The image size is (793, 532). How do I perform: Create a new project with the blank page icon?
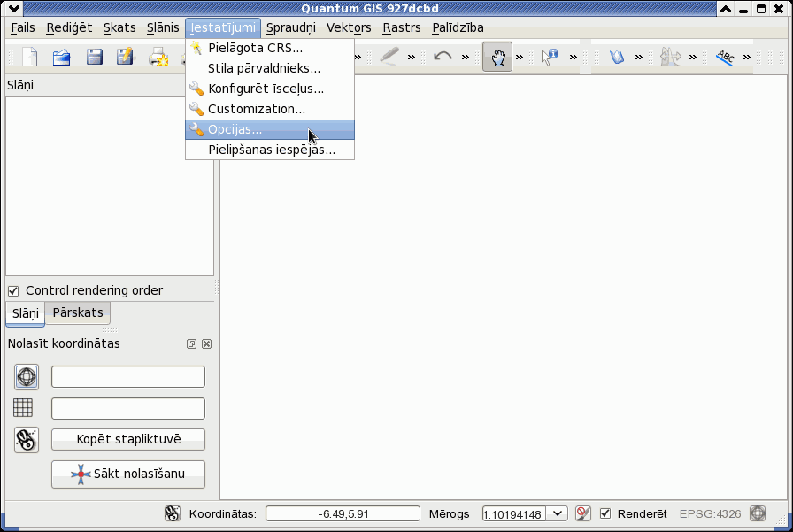30,57
